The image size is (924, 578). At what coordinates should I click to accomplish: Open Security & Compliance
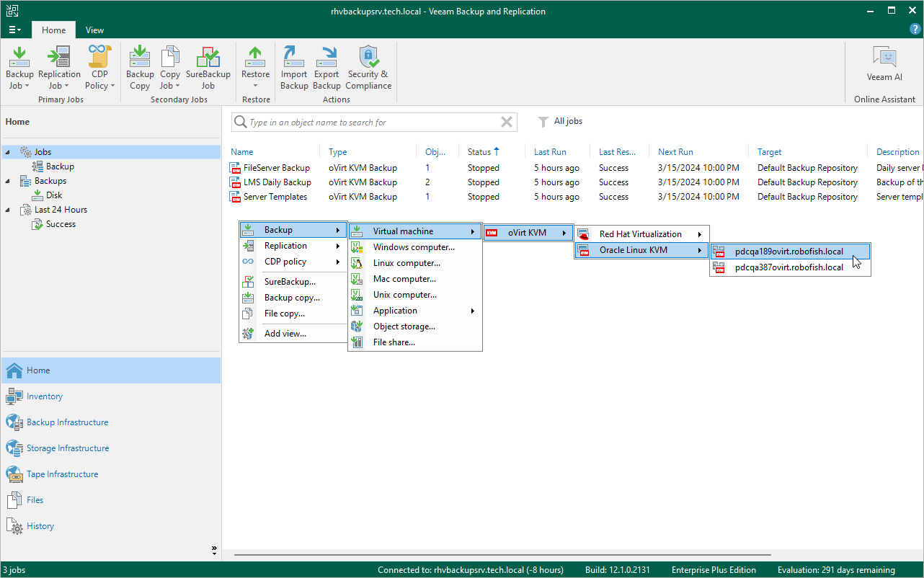click(x=368, y=68)
